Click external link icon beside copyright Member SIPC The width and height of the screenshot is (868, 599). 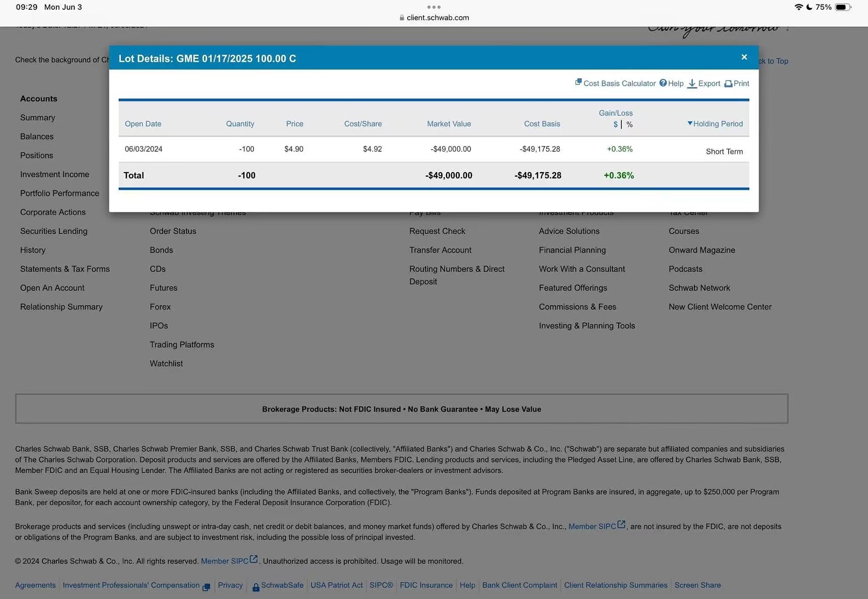[254, 559]
